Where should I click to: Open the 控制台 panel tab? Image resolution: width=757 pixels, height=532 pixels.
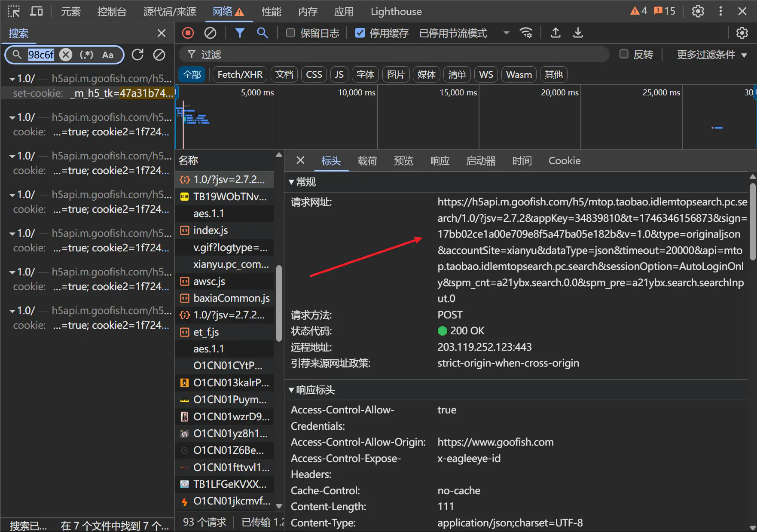[112, 12]
